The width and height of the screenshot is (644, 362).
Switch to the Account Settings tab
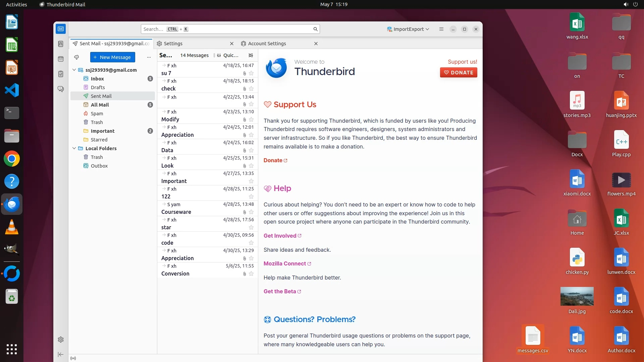(x=267, y=44)
